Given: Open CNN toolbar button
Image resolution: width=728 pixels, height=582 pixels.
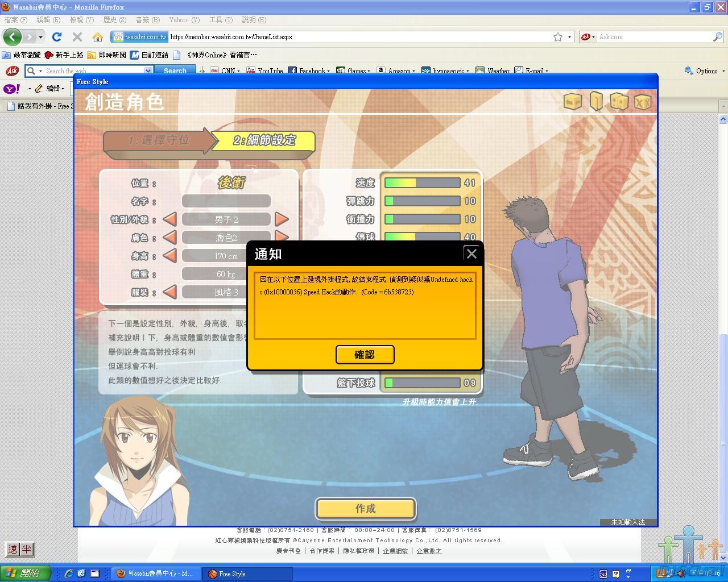Looking at the screenshot, I should (225, 71).
